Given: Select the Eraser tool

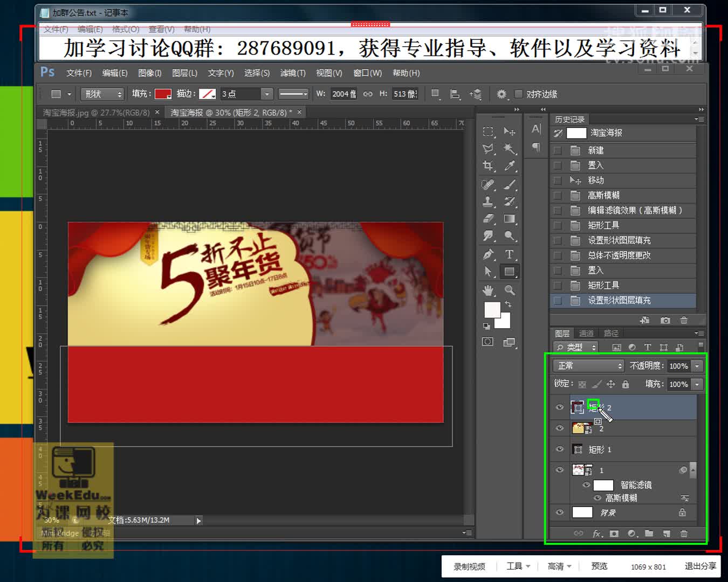Looking at the screenshot, I should click(x=488, y=219).
